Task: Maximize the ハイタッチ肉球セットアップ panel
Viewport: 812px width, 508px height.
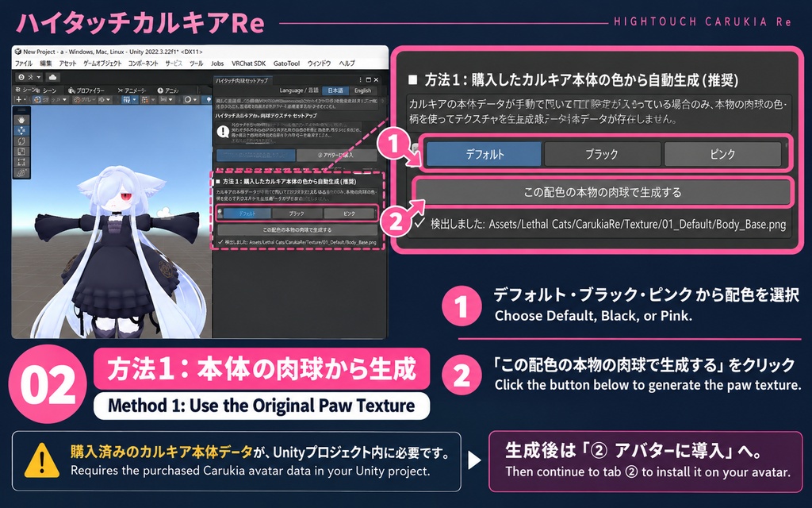Action: click(x=368, y=80)
